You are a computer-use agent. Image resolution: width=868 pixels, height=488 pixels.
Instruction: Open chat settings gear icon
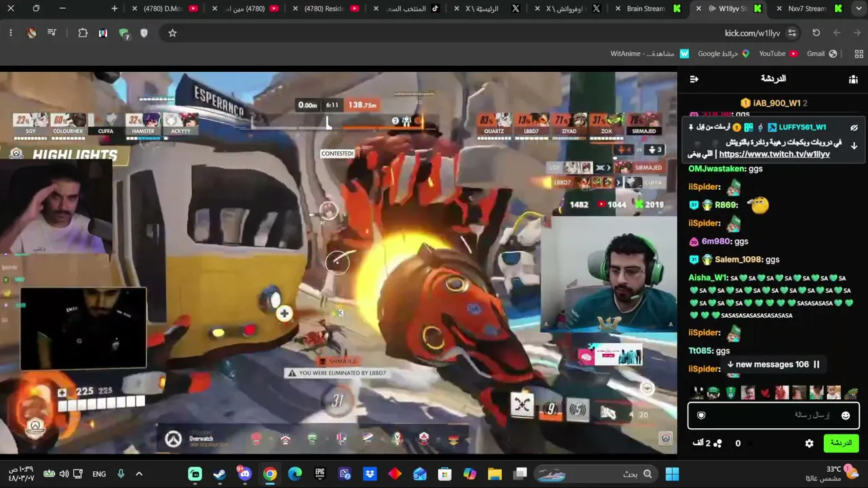pos(809,443)
